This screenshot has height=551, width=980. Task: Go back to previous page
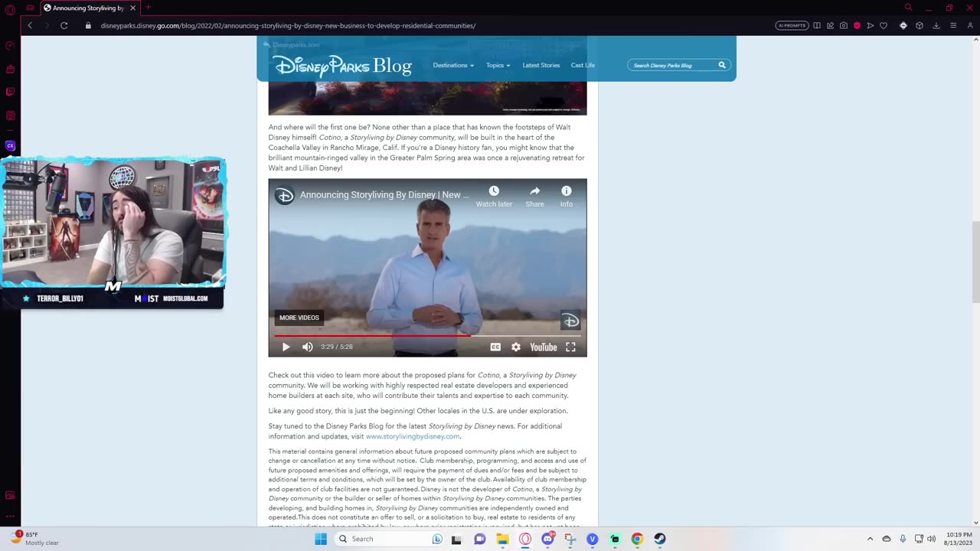[30, 25]
